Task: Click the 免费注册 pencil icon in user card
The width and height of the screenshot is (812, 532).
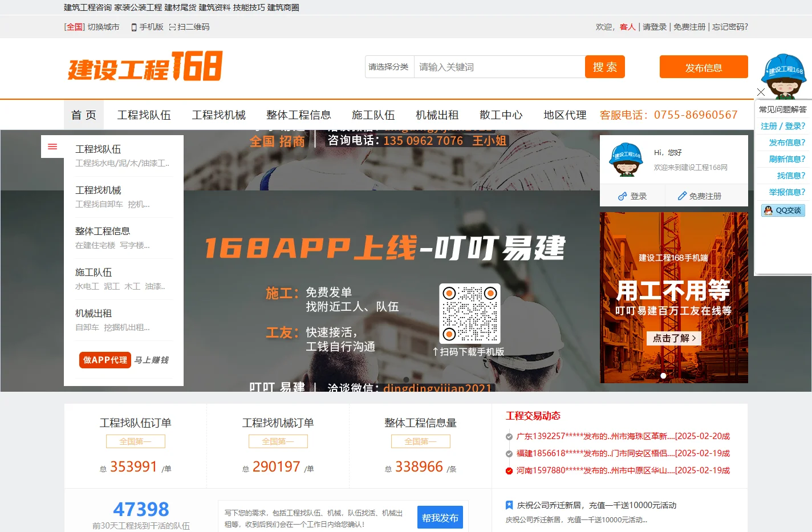Action: coord(682,196)
